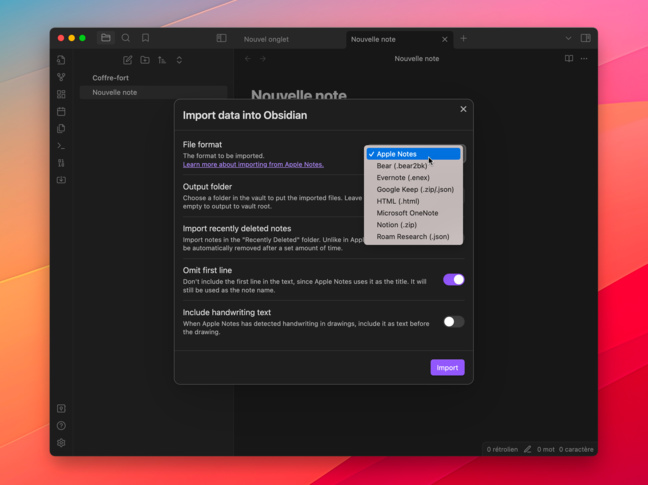Open templates ribbon icon
Screen dimensions: 648x485
tap(61, 128)
